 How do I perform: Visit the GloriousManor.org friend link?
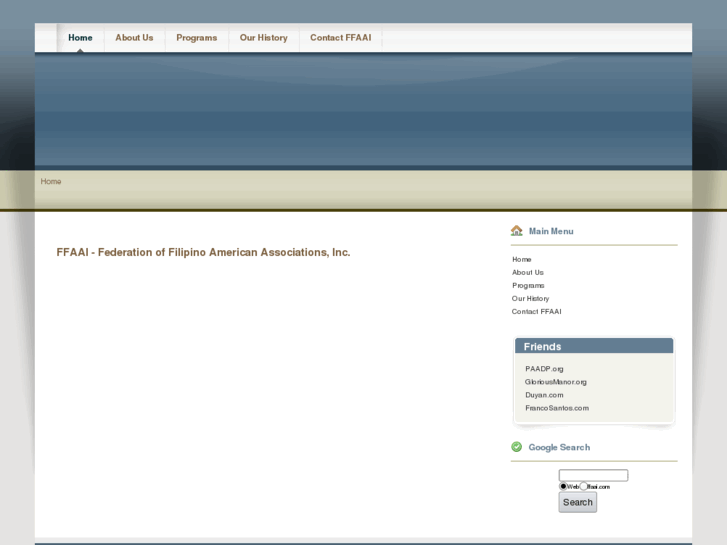[555, 382]
